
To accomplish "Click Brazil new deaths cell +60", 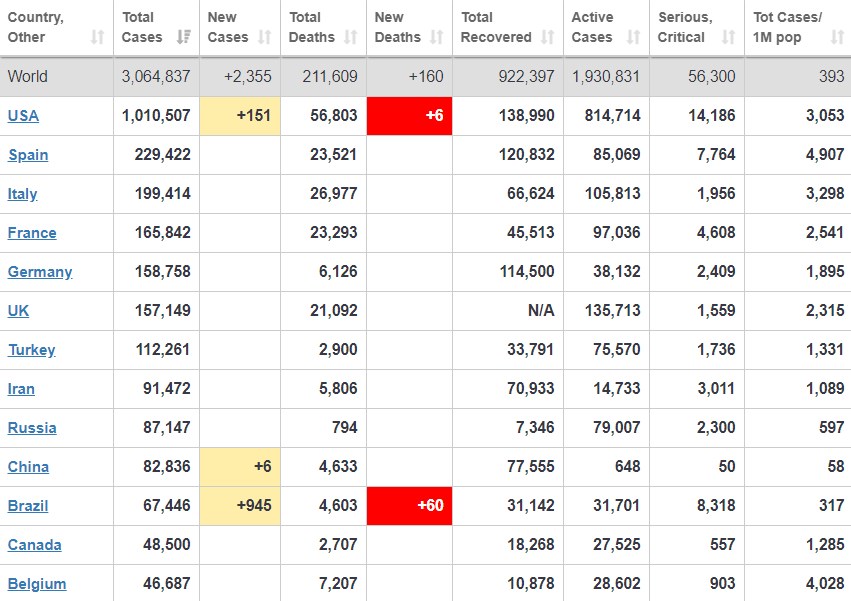I will 409,505.
